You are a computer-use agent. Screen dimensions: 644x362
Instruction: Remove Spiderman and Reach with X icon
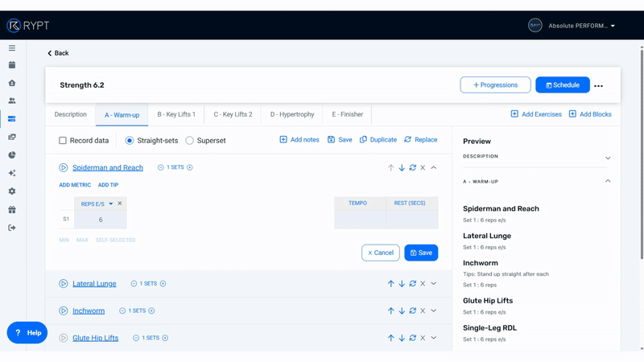pos(423,167)
